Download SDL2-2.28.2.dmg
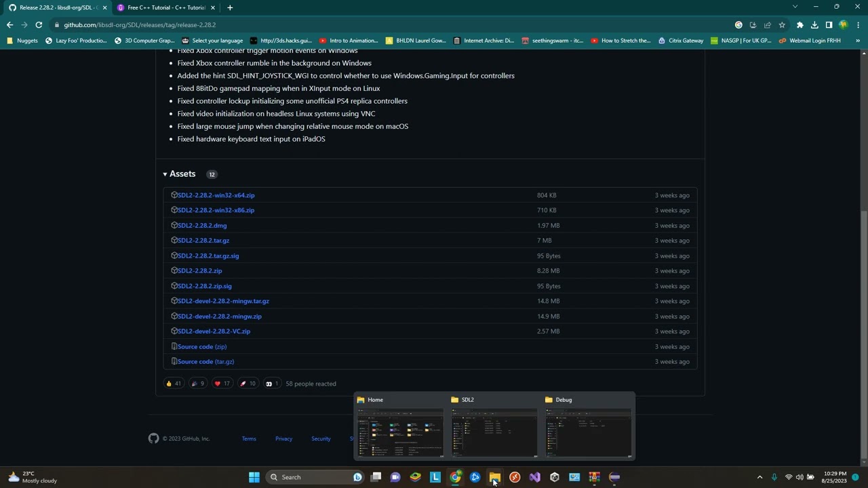The image size is (868, 488). pos(202,226)
